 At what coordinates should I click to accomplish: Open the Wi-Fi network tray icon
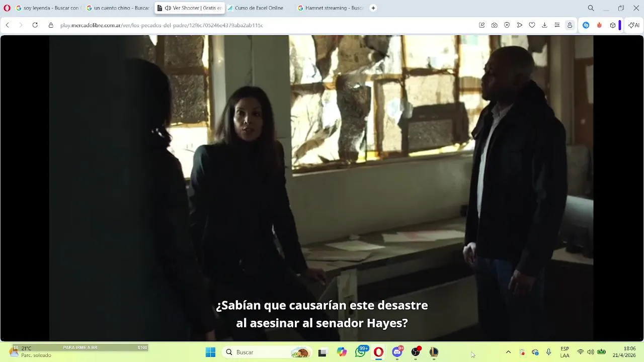pos(581,352)
